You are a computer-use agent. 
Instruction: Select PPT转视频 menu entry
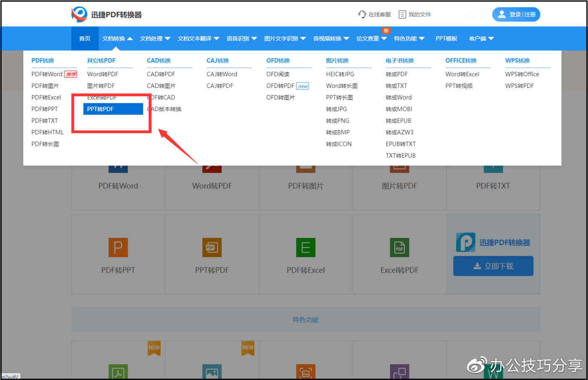459,86
